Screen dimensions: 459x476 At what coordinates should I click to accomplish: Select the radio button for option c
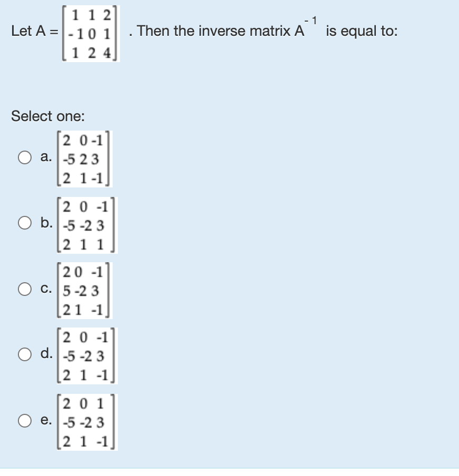[24, 289]
